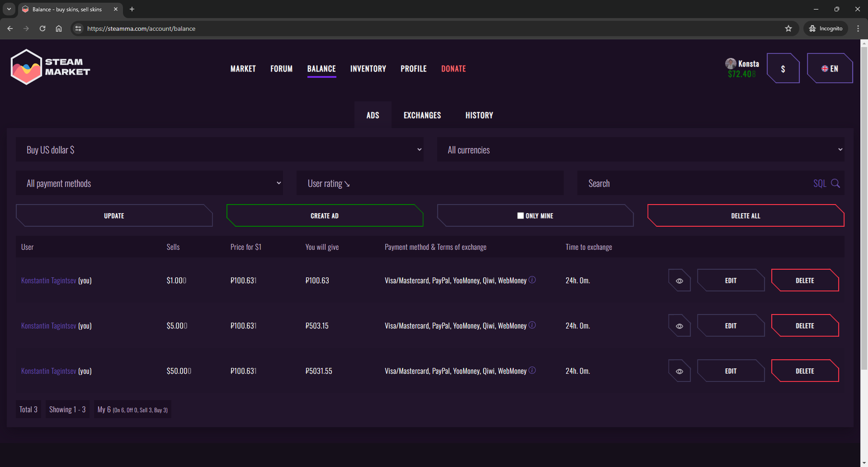Click the dollar currency icon button

pyautogui.click(x=783, y=69)
